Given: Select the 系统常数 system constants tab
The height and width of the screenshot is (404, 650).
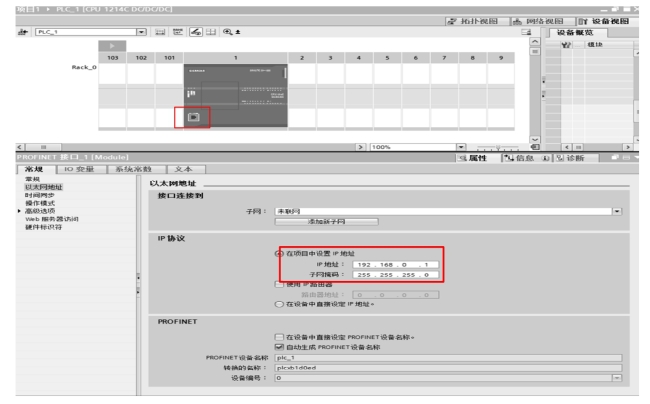Looking at the screenshot, I should 135,169.
